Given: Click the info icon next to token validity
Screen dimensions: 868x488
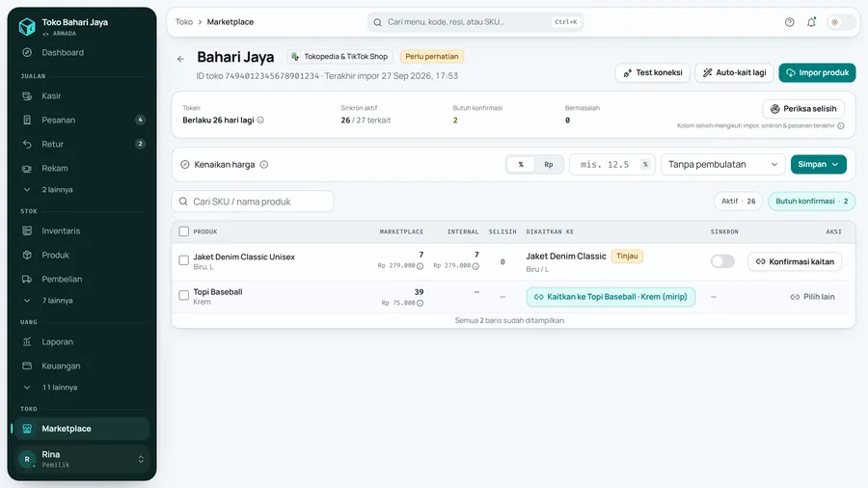Looking at the screenshot, I should (260, 120).
